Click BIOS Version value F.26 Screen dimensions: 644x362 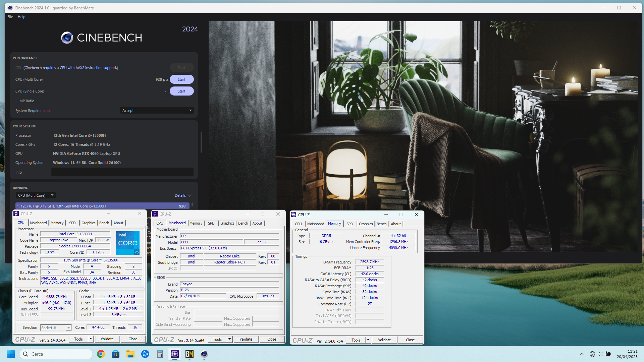click(229, 290)
